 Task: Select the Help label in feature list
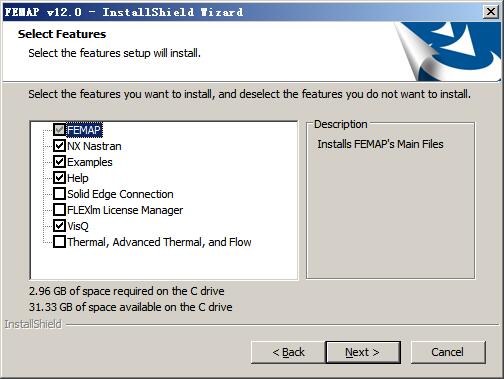pyautogui.click(x=78, y=178)
